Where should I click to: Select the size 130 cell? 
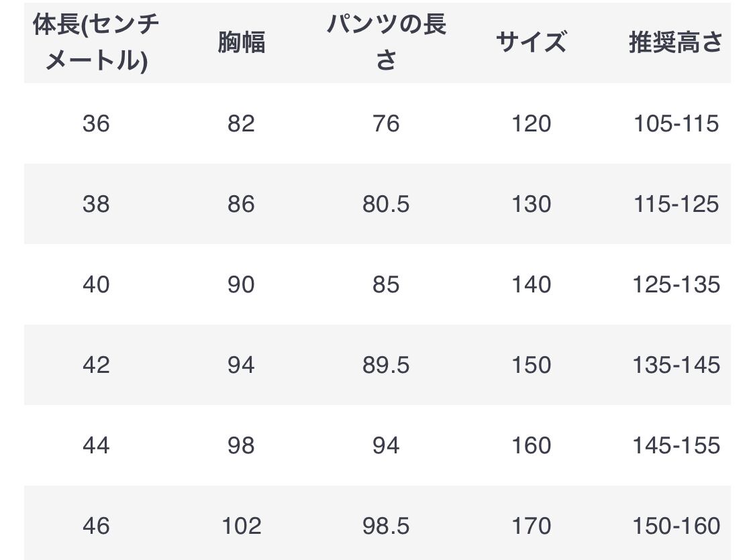(x=531, y=204)
